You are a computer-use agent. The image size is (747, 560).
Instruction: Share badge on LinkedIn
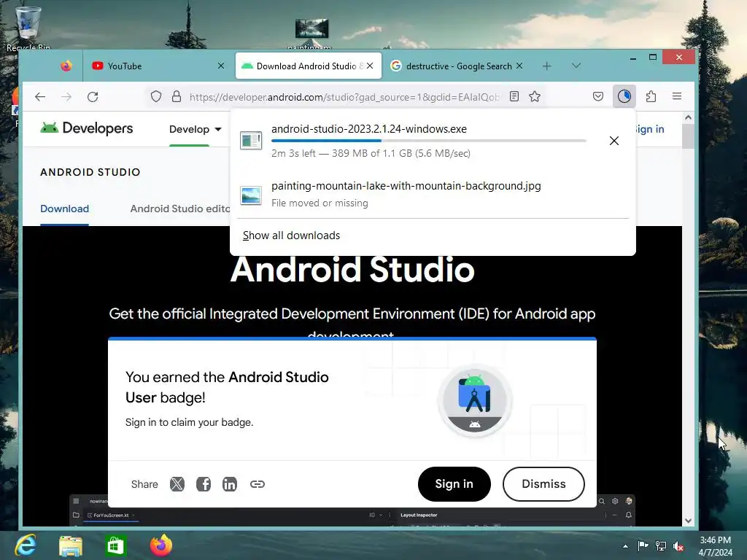(x=230, y=484)
